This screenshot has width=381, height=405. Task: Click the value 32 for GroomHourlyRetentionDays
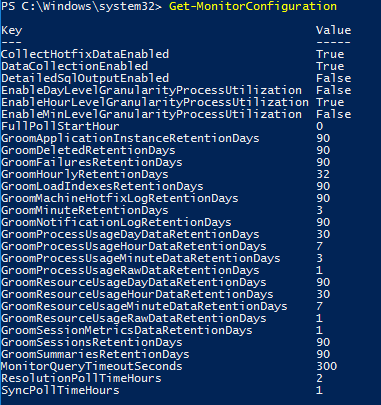click(x=323, y=174)
